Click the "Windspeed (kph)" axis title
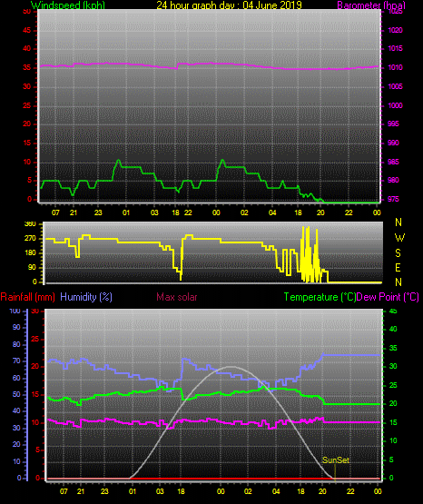 (68, 5)
